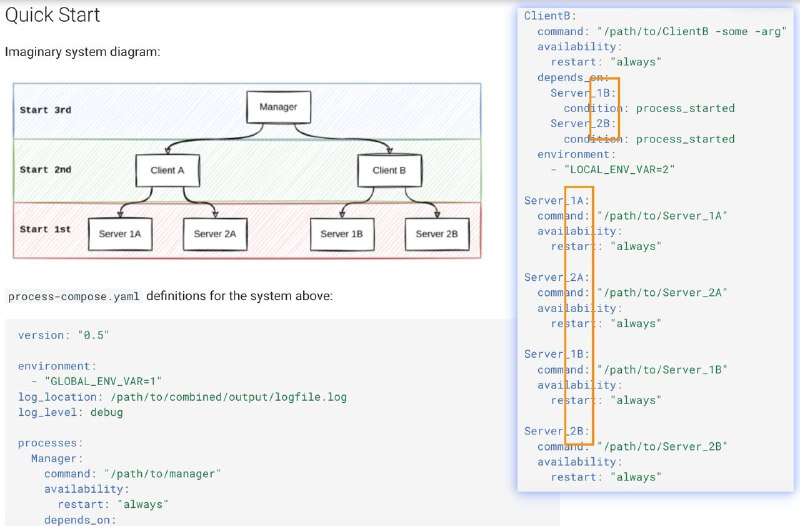800x526 pixels.
Task: Click the version "0.5" line
Action: pos(63,335)
